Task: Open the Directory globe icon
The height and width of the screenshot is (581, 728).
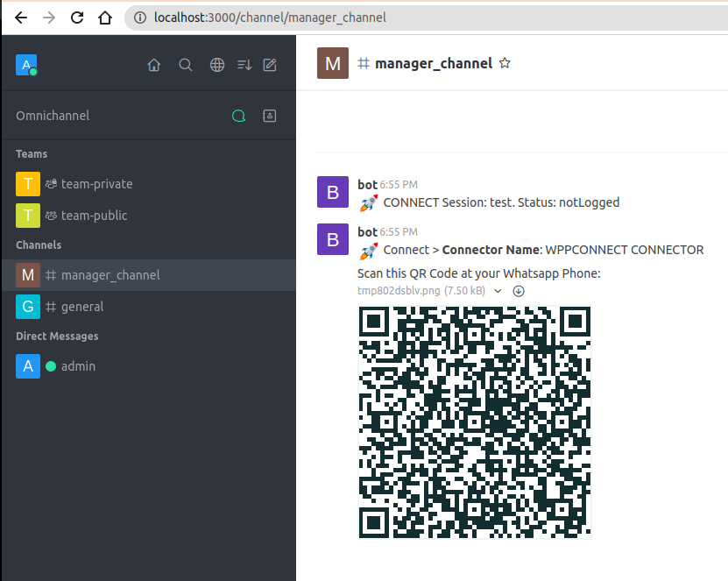Action: point(217,65)
